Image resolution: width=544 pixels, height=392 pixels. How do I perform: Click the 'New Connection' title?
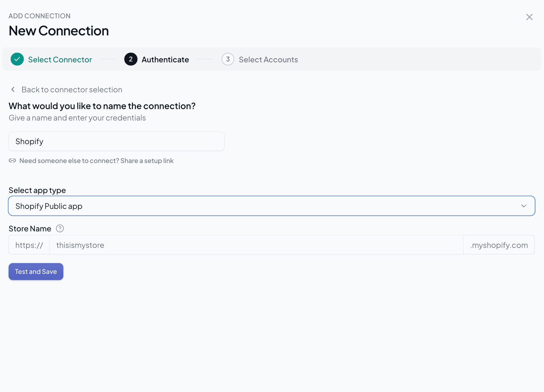pyautogui.click(x=59, y=31)
